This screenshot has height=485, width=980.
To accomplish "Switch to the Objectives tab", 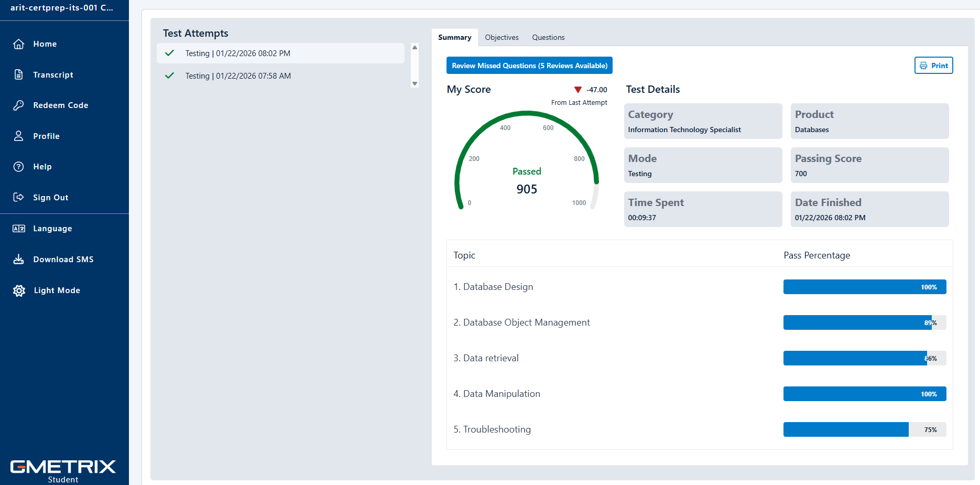I will [x=502, y=37].
